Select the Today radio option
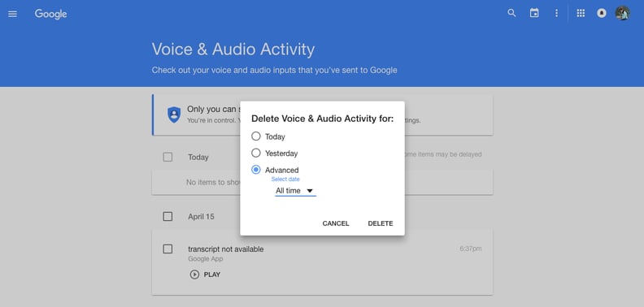Screen dimensions: 644x307 pyautogui.click(x=256, y=136)
